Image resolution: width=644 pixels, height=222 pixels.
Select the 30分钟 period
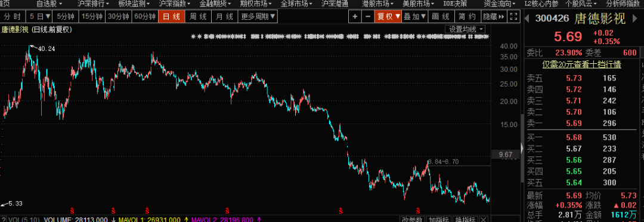(118, 17)
